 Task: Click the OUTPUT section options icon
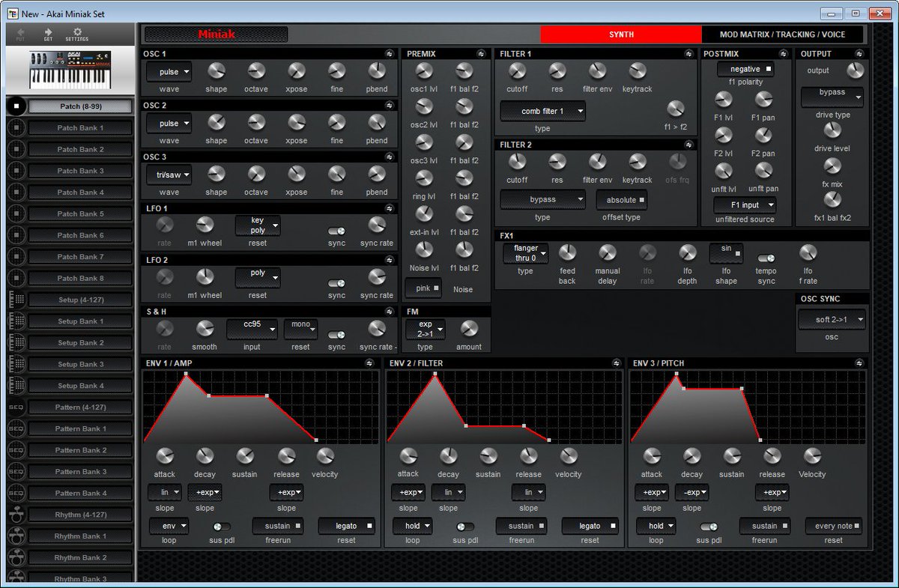pyautogui.click(x=859, y=54)
